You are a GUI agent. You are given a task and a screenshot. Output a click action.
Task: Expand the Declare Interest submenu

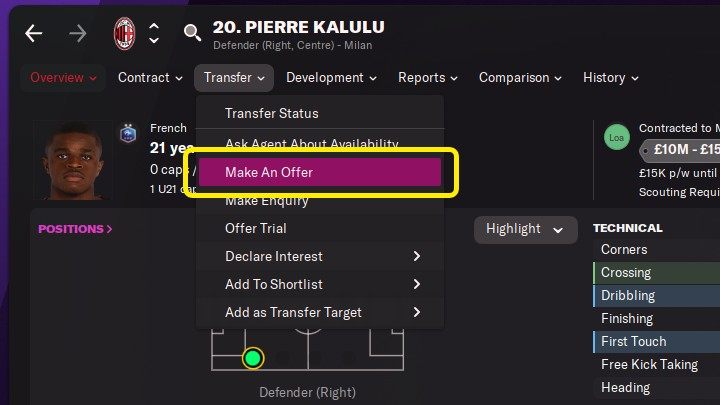322,256
